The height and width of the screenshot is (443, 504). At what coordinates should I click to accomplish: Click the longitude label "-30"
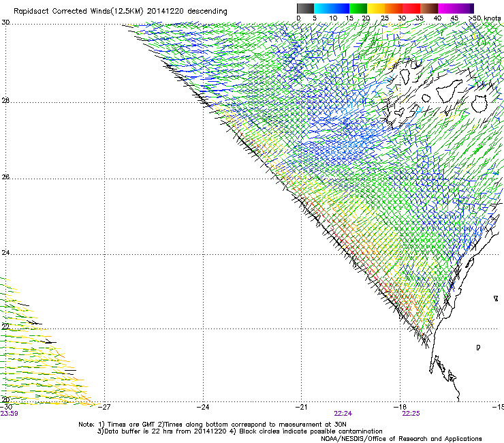[6, 407]
